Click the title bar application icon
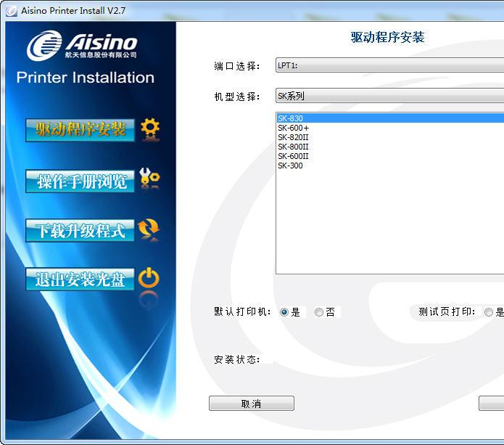Image resolution: width=504 pixels, height=445 pixels. (10, 10)
